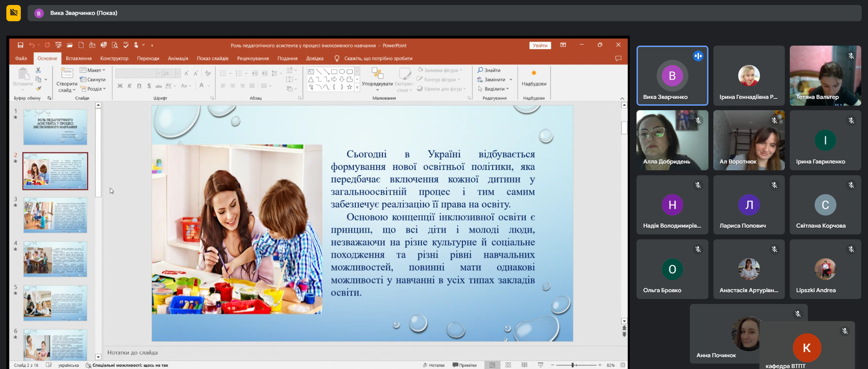Open the Виділити selection dropdown
This screenshot has height=369, width=868.
point(493,89)
